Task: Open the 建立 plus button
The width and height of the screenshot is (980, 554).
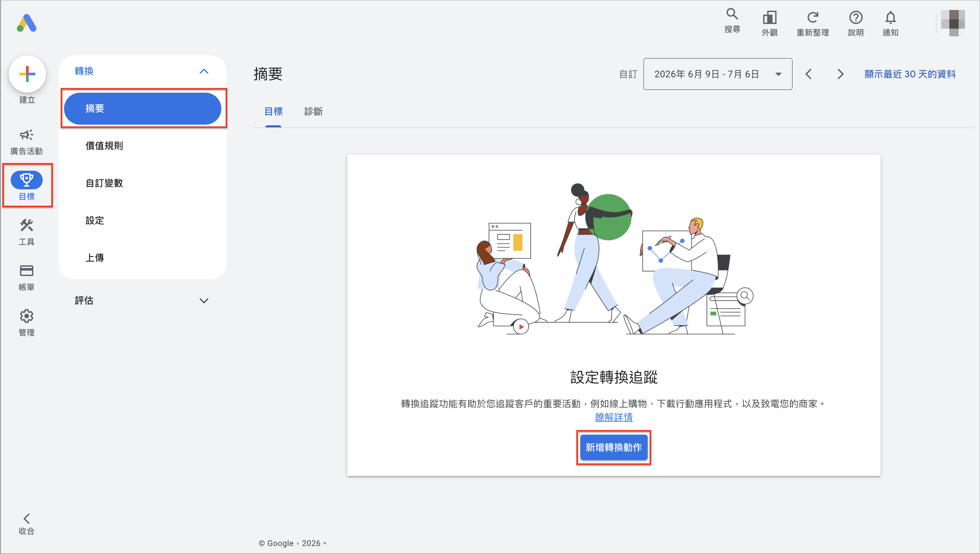Action: coord(27,74)
